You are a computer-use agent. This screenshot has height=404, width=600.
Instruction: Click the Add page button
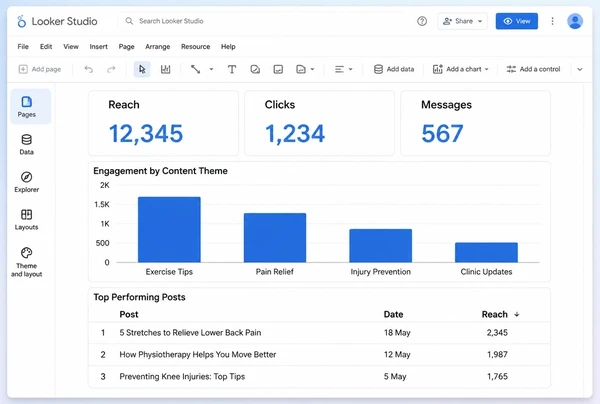[40, 69]
